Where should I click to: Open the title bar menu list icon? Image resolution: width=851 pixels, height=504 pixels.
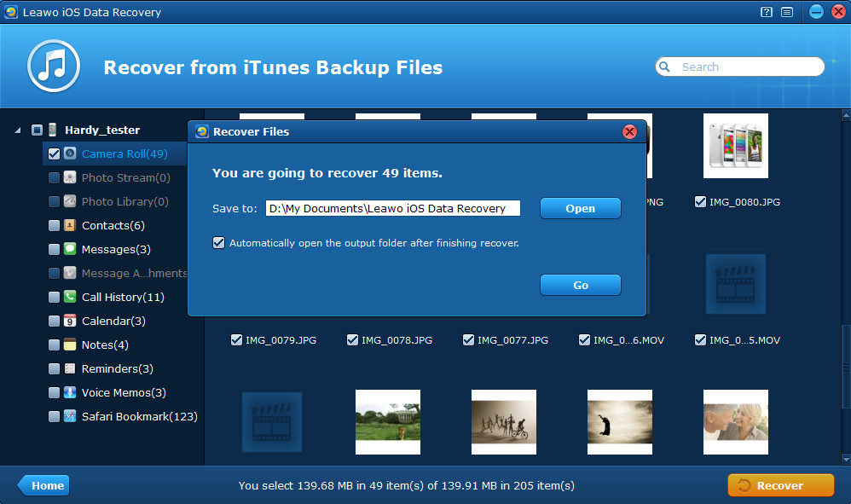point(787,12)
